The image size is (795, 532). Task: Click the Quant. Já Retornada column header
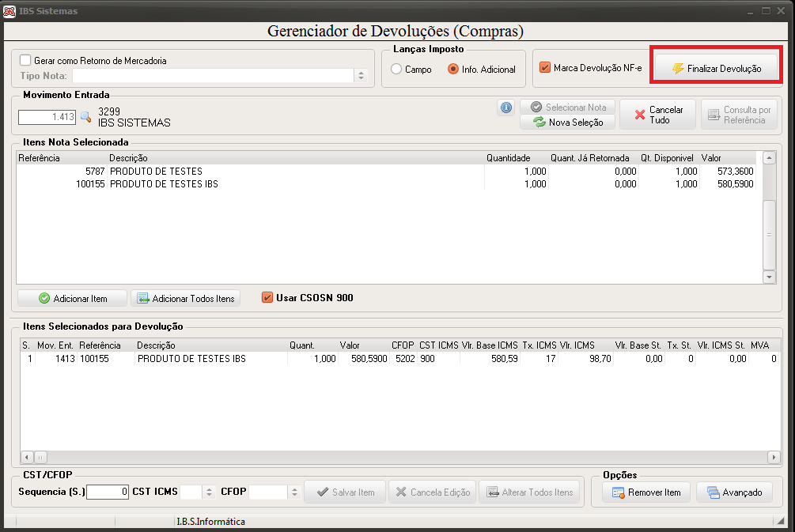pyautogui.click(x=592, y=158)
